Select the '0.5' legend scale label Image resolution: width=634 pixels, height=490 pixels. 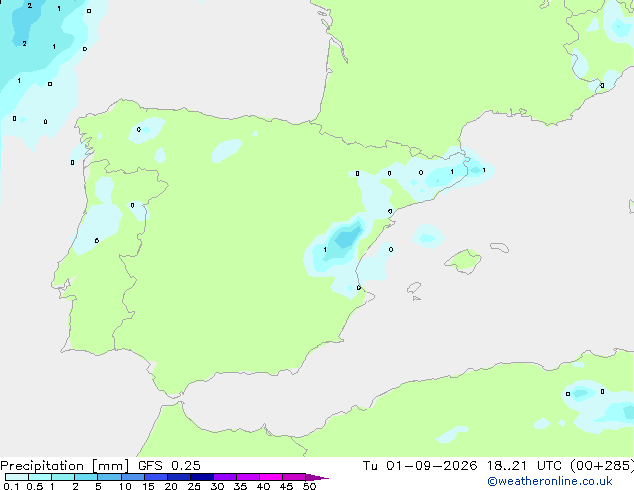35,486
